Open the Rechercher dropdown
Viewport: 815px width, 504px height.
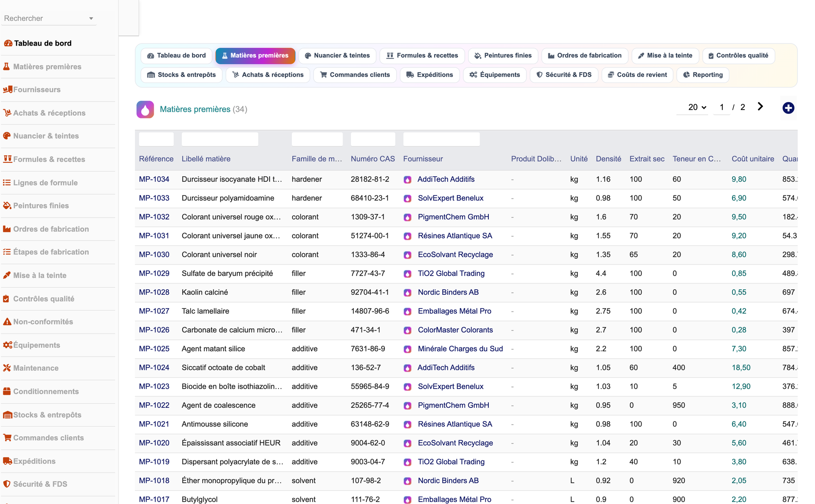point(49,18)
